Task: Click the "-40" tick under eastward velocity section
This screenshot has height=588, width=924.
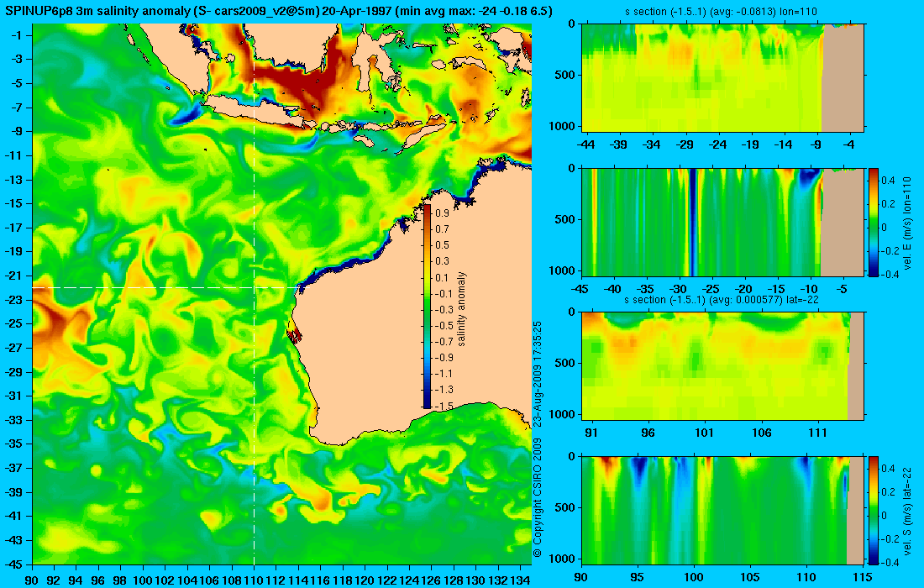Action: click(613, 289)
